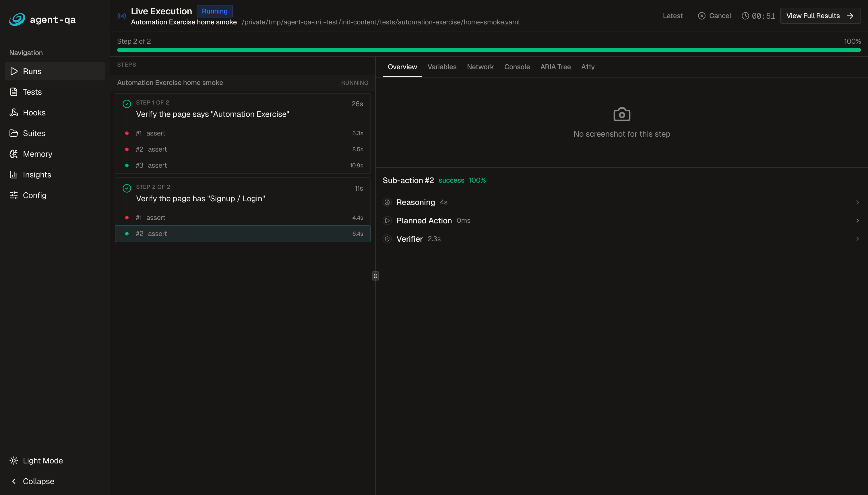Viewport: 868px width, 495px height.
Task: Click View Full Results button
Action: [x=820, y=16]
